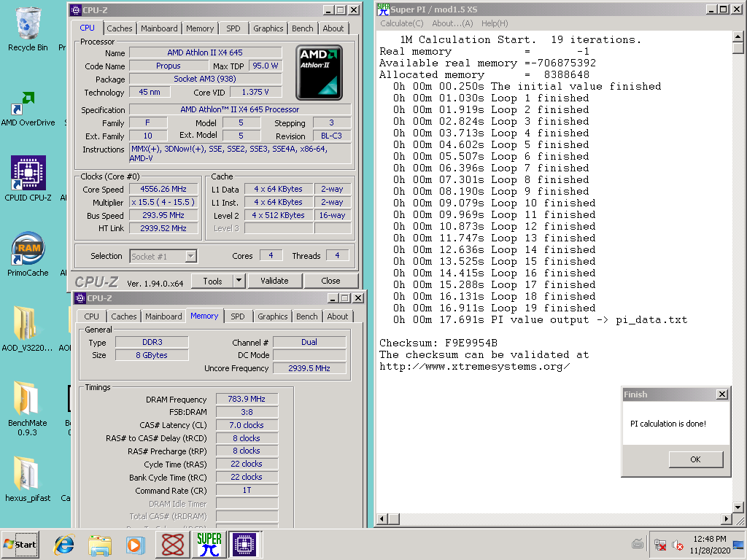Open the hexus_pifast folder
747x560 pixels.
tap(28, 479)
